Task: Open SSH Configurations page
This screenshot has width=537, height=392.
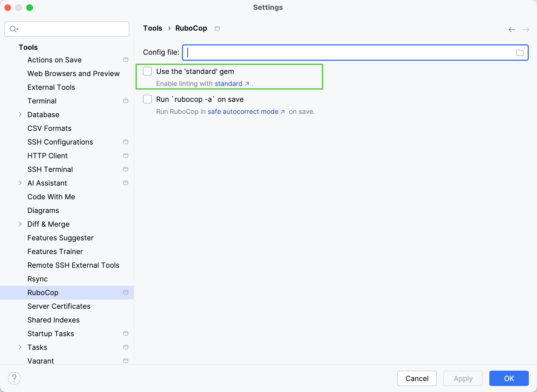Action: 60,142
